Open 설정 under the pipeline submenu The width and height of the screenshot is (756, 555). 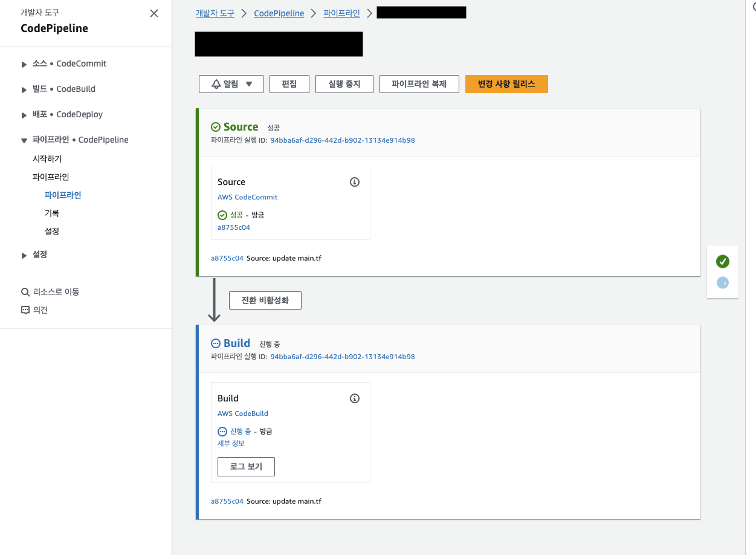coord(52,232)
